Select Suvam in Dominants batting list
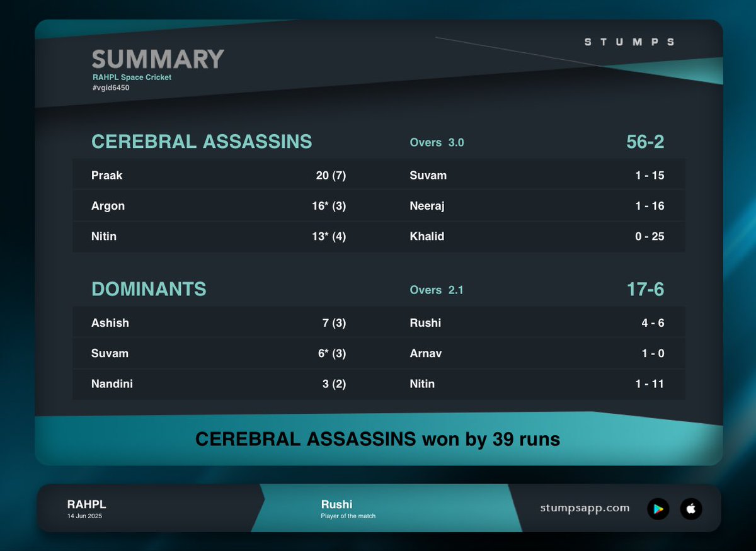Screen dimensions: 756x551 (x=110, y=353)
